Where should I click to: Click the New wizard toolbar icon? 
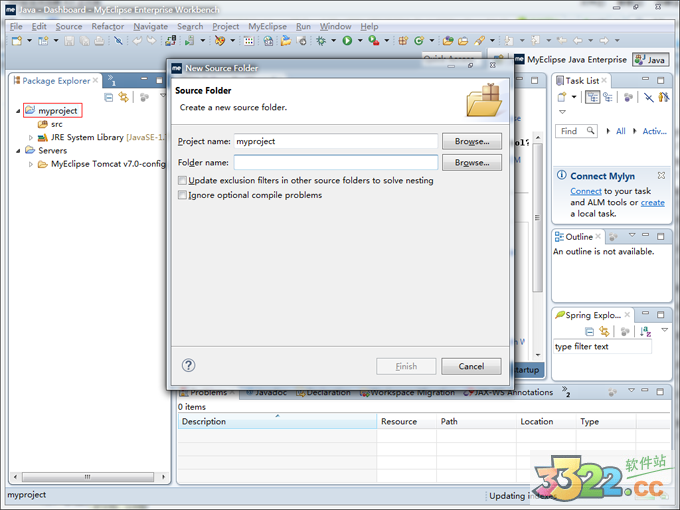pos(17,41)
